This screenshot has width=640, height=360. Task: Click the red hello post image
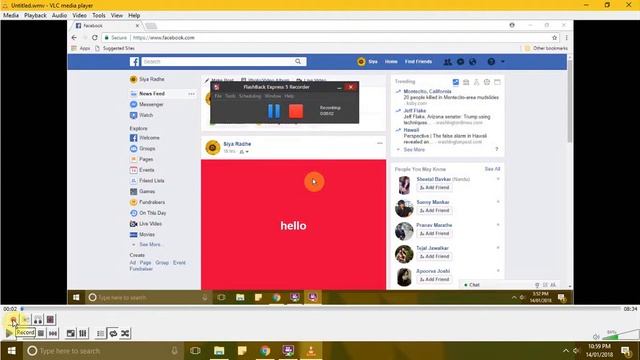pyautogui.click(x=293, y=225)
